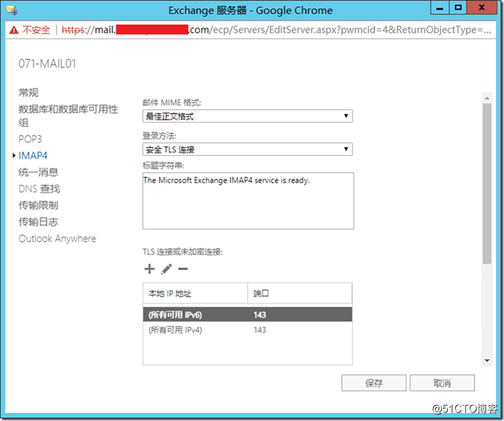
Task: Click the vertical scrollbar thumb
Action: [x=487, y=184]
